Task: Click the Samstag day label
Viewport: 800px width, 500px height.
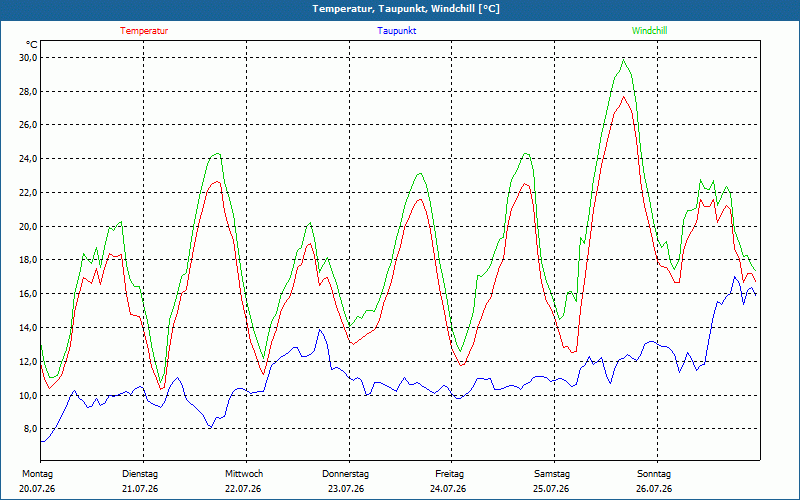Action: pyautogui.click(x=552, y=474)
